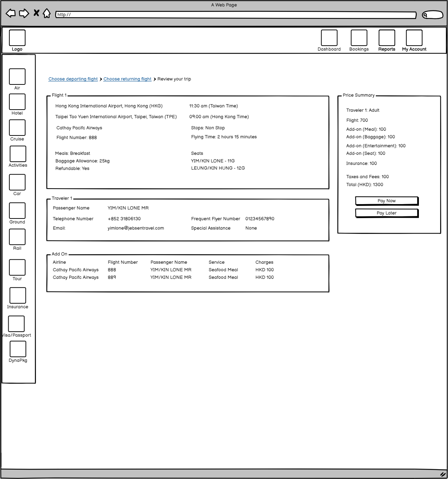This screenshot has width=448, height=479.
Task: Click the Tour sidebar icon
Action: tap(17, 267)
